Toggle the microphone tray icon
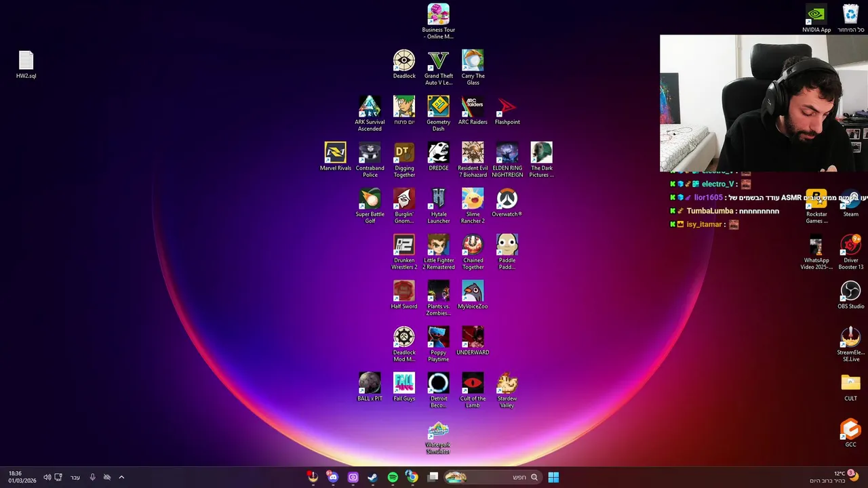This screenshot has width=868, height=488. pyautogui.click(x=92, y=477)
